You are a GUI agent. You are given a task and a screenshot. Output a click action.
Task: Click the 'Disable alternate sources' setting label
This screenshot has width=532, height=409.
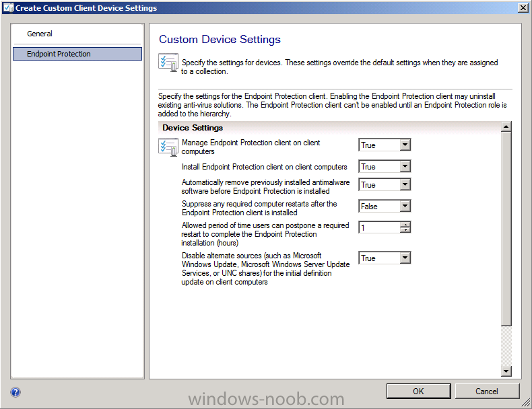[x=265, y=268]
